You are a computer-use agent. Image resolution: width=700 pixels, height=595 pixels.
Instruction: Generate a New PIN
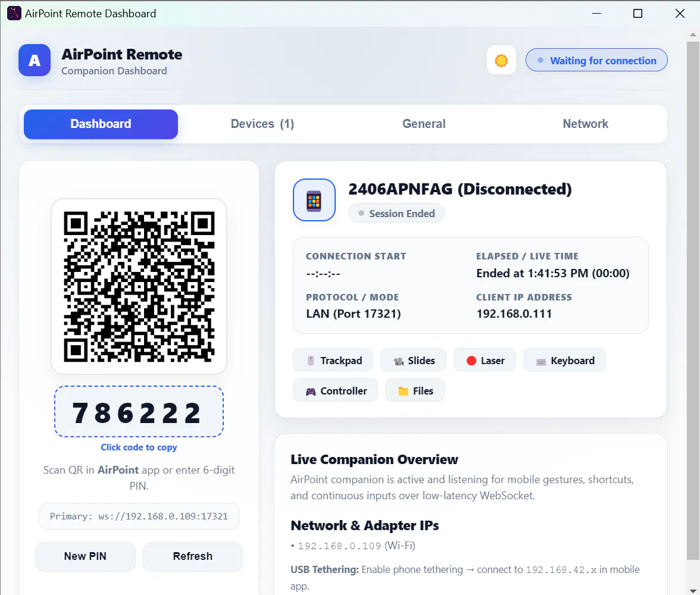coord(85,556)
